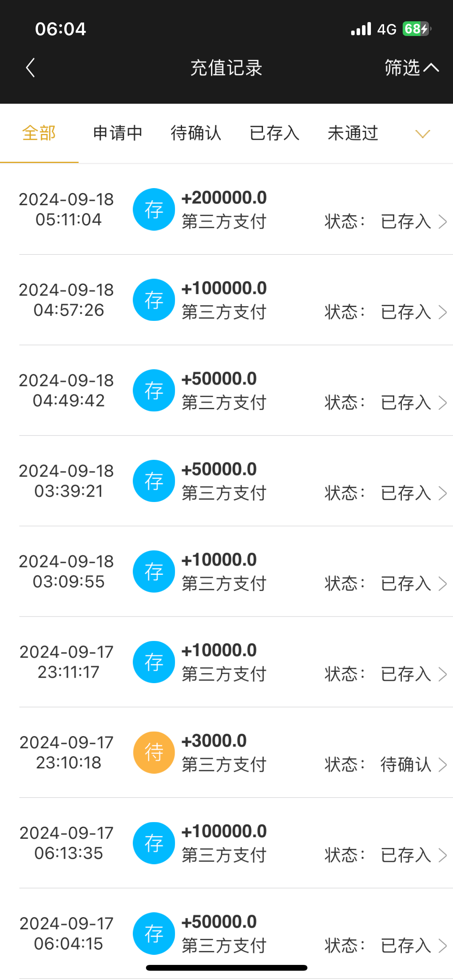Tap orange pending icon for +3000.0 record
The height and width of the screenshot is (980, 453).
tap(154, 752)
